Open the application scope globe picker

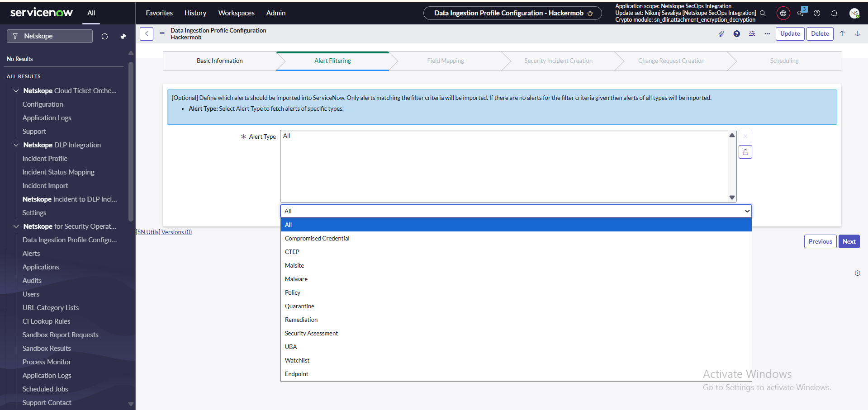(783, 13)
